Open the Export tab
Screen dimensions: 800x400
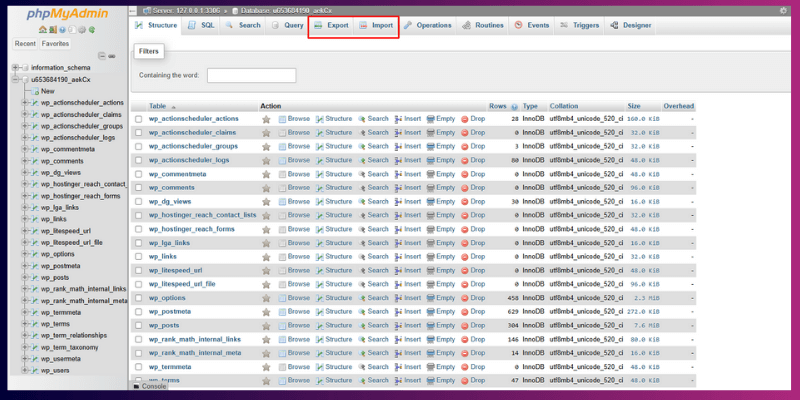pos(331,26)
